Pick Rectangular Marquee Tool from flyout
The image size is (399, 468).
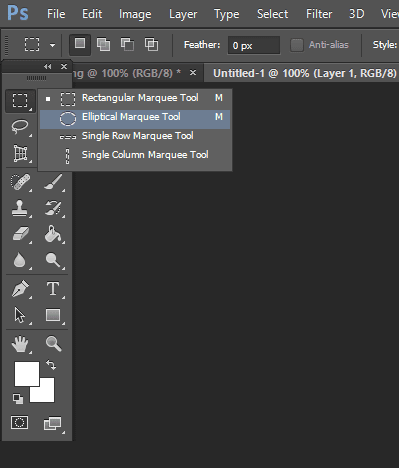(x=135, y=98)
